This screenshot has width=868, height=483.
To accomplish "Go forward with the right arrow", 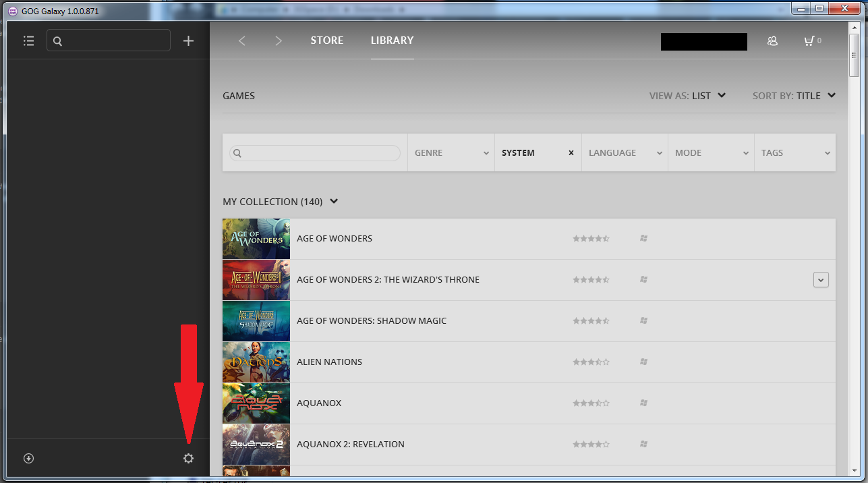I will [279, 41].
